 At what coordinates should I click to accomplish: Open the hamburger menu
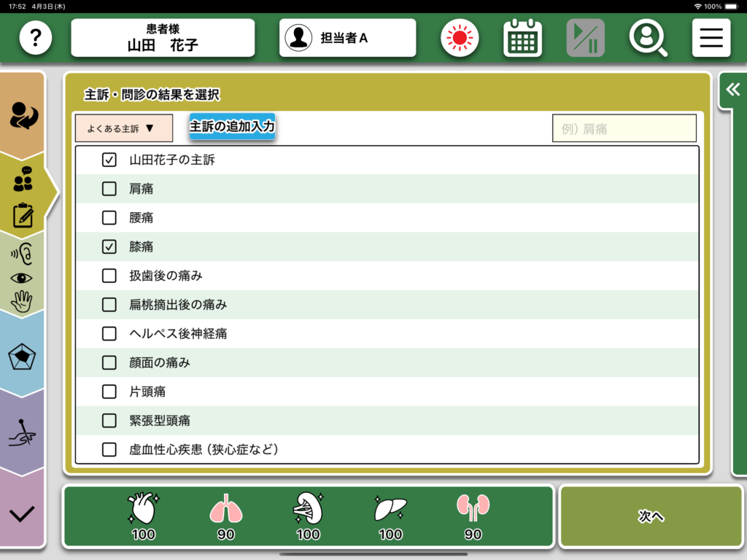[x=711, y=38]
